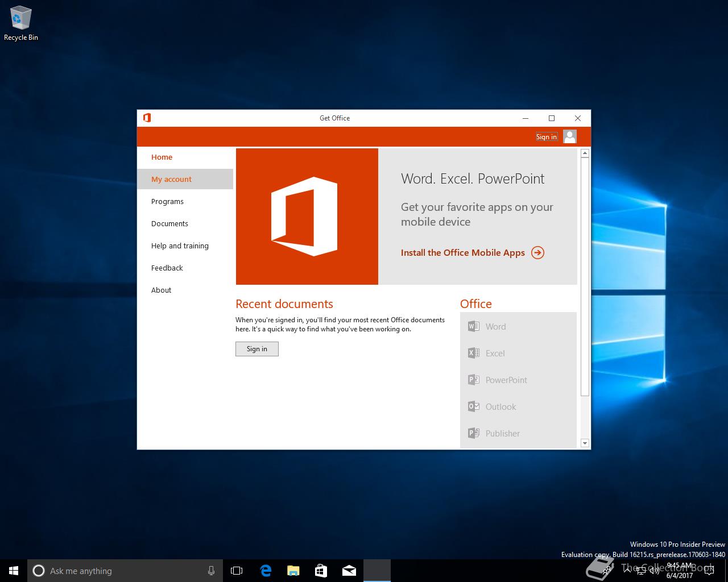The image size is (728, 582).
Task: Launch Microsoft Edge from taskbar
Action: pyautogui.click(x=265, y=571)
